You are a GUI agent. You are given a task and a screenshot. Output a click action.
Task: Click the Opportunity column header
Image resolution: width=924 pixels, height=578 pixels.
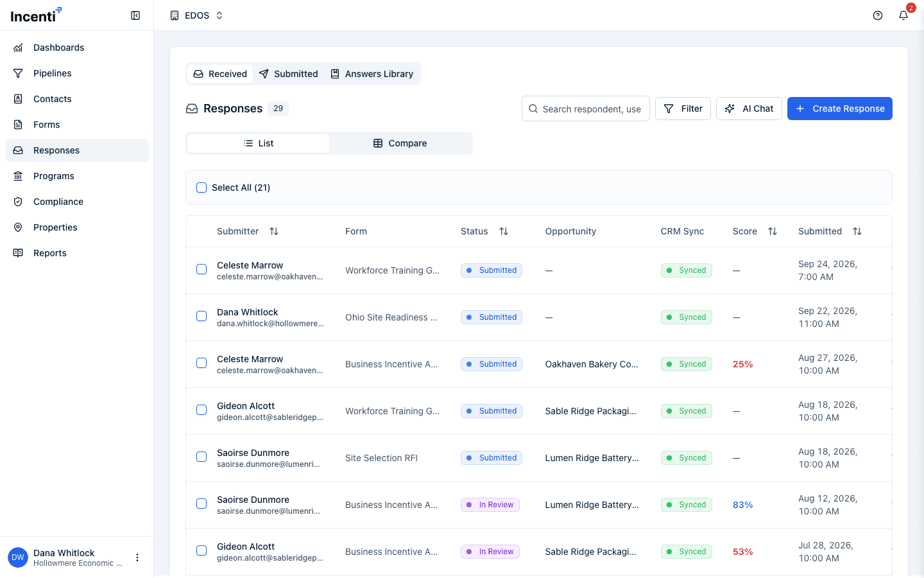click(x=570, y=231)
